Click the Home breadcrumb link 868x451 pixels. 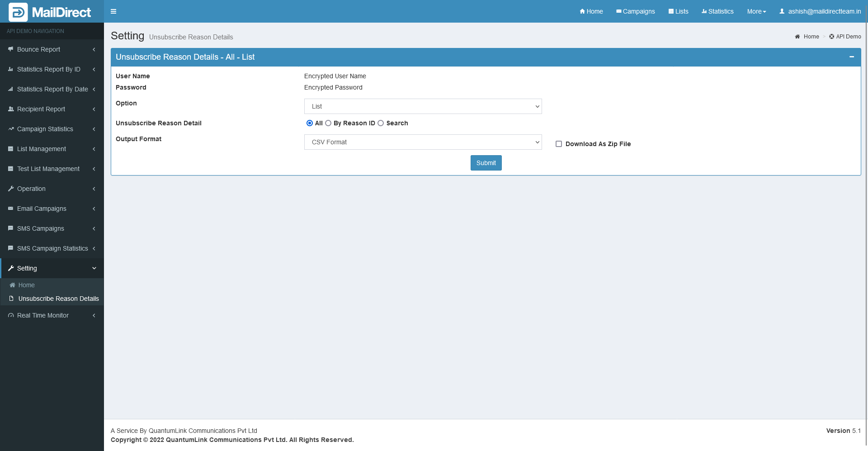pyautogui.click(x=811, y=37)
